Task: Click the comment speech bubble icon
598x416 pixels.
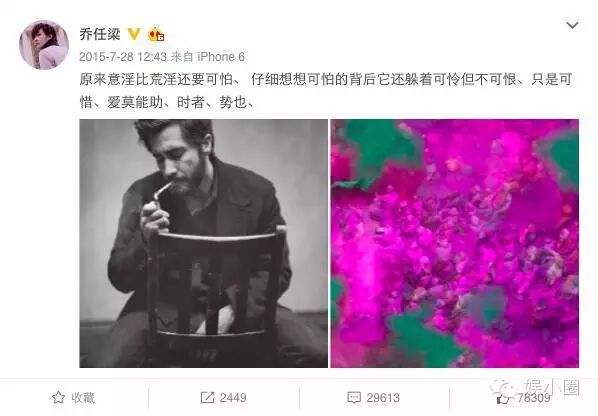Action: [x=354, y=398]
